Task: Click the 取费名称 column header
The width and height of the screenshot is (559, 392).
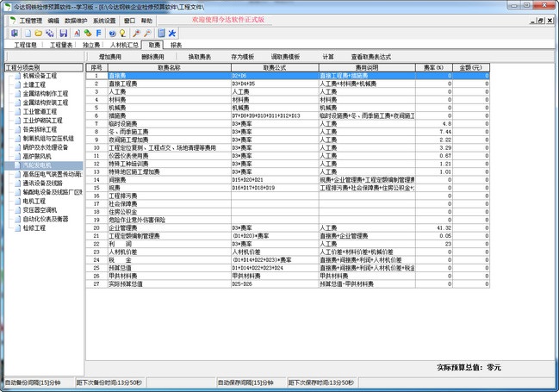Action: 170,67
